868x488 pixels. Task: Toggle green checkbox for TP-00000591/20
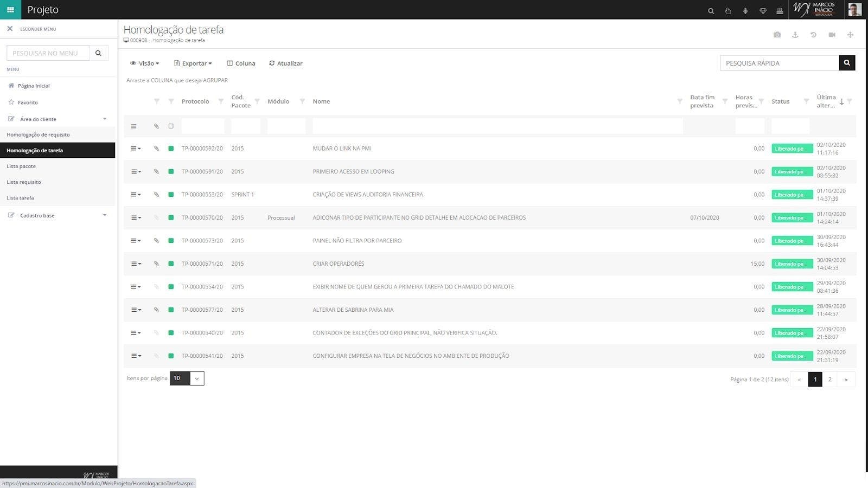click(x=171, y=171)
